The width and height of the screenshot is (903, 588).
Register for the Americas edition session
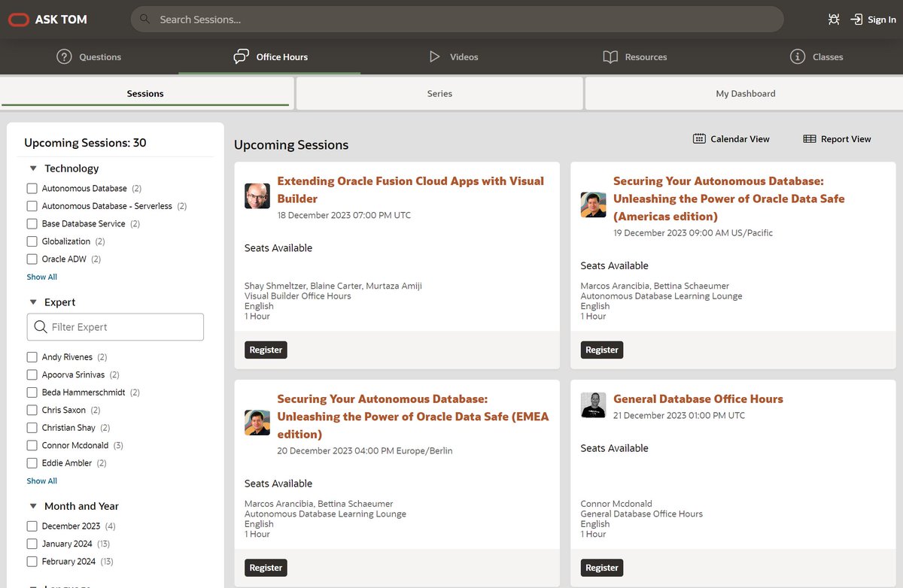602,350
